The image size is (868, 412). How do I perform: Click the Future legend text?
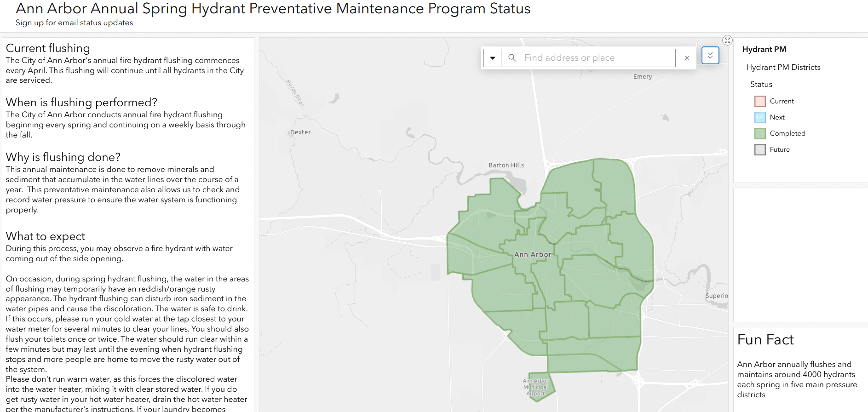(780, 149)
